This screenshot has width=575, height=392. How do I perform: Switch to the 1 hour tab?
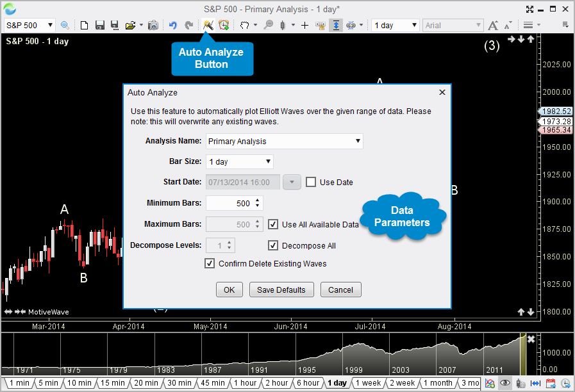245,383
